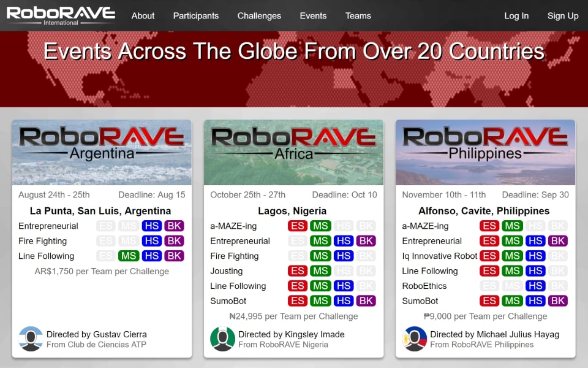Viewport: 588px width, 368px height.
Task: Click the Log In link
Action: (x=516, y=16)
